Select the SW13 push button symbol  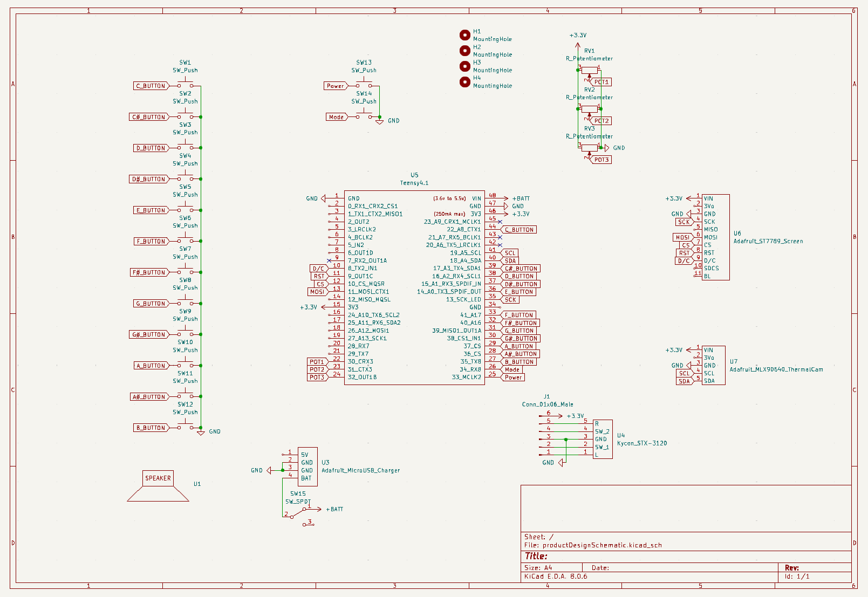coord(364,85)
